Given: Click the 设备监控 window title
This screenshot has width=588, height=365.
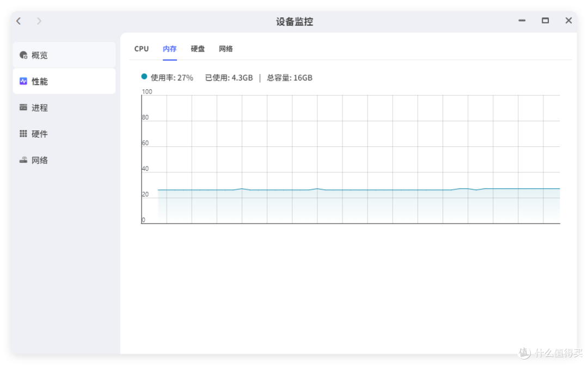Looking at the screenshot, I should pyautogui.click(x=295, y=21).
